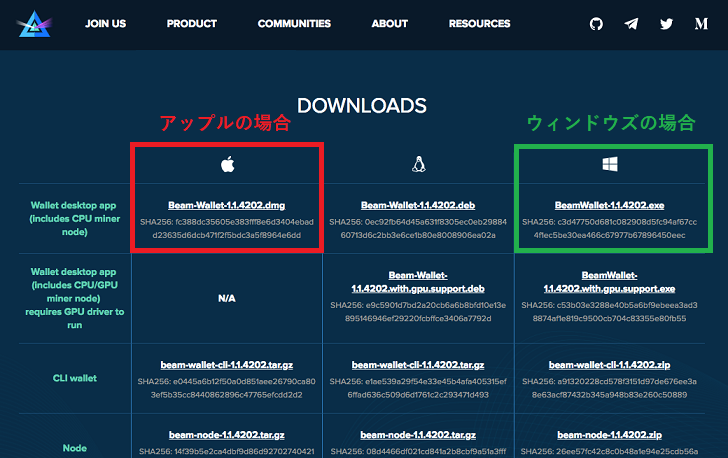This screenshot has width=728, height=458.
Task: Click the Apple logo column header
Action: pos(228,164)
